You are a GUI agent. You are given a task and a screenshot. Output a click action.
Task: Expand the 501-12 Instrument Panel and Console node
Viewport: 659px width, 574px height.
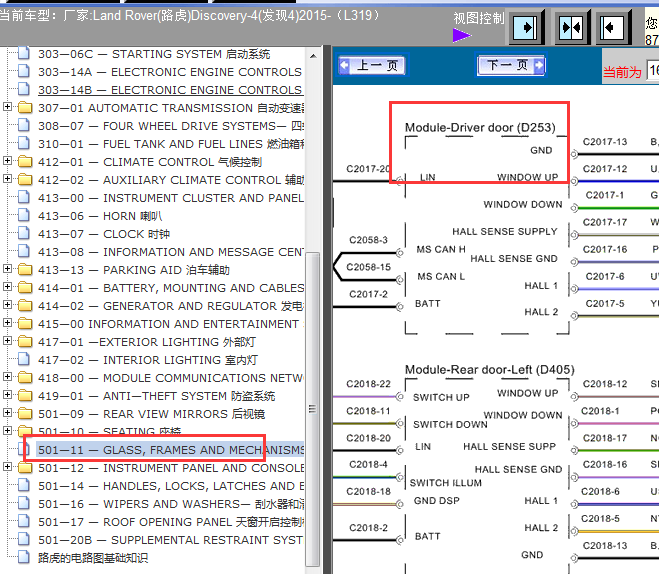coord(8,468)
